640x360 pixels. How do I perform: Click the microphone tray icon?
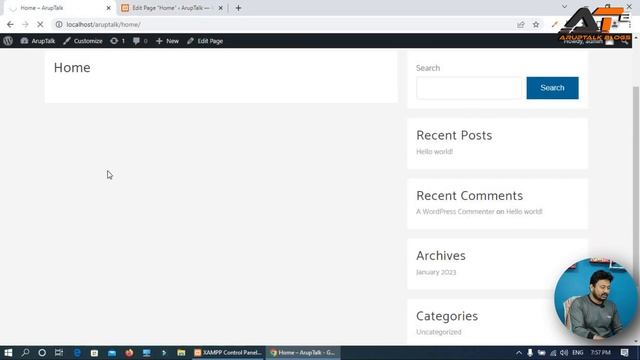530,353
